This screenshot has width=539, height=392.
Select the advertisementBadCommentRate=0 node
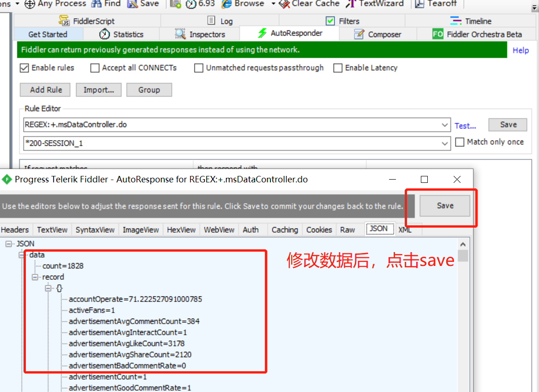pos(127,366)
